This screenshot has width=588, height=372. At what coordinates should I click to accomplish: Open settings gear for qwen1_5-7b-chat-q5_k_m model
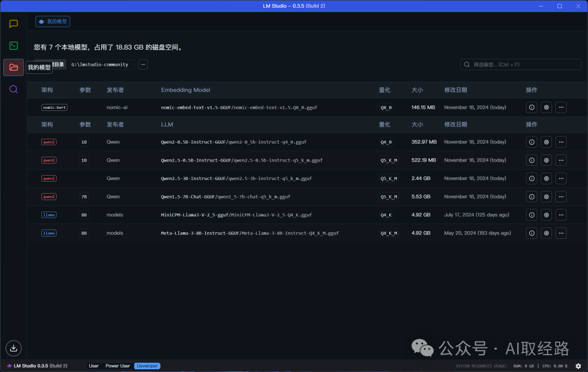tap(547, 197)
